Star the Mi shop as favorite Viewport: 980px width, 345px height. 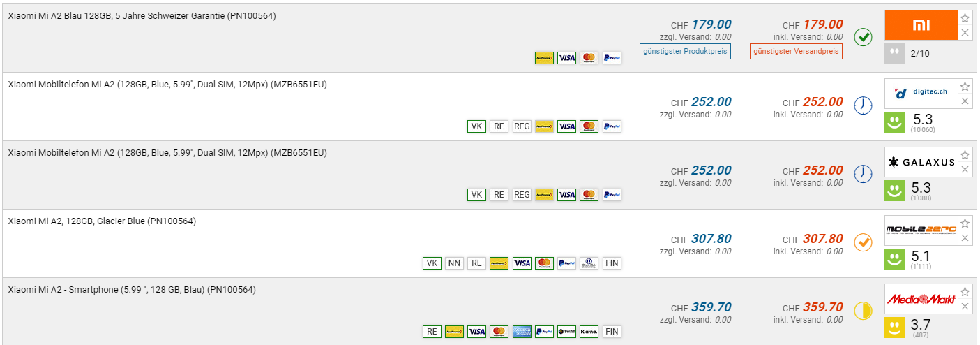(x=965, y=18)
